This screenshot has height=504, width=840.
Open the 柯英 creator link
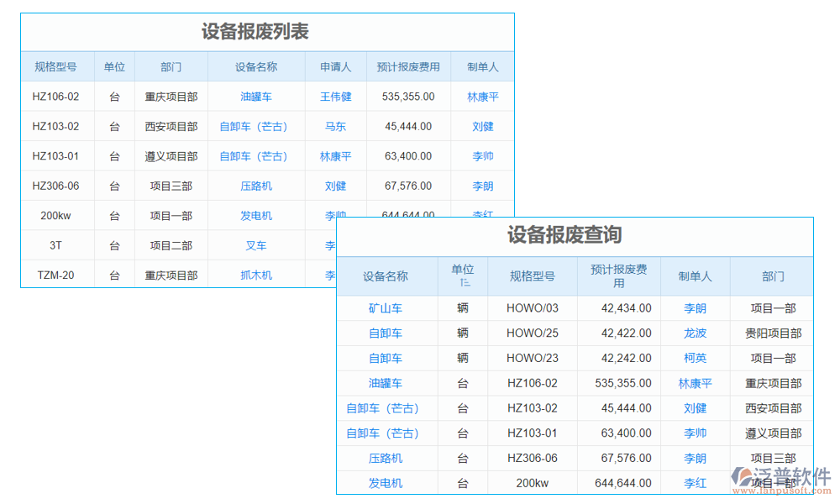coord(695,359)
